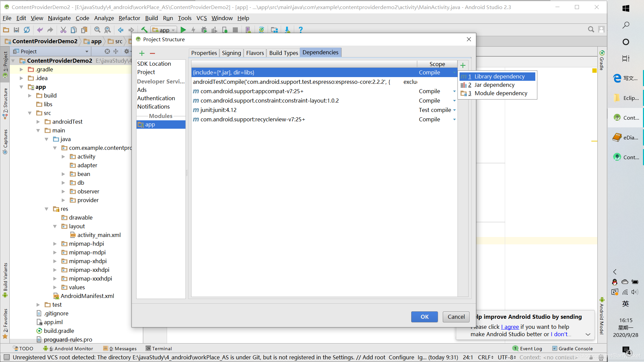Open the Gradle side panel tab
This screenshot has height=362, width=644.
point(602,60)
